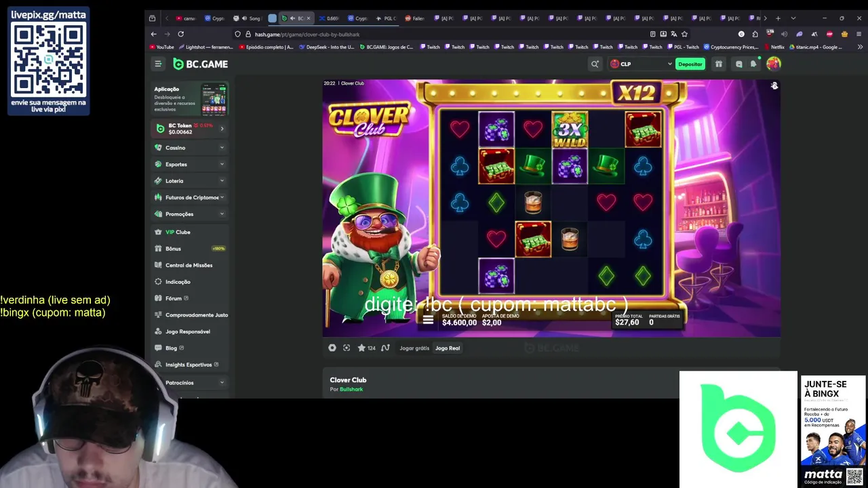Click the corner icon at top-right of game

pyautogui.click(x=774, y=86)
